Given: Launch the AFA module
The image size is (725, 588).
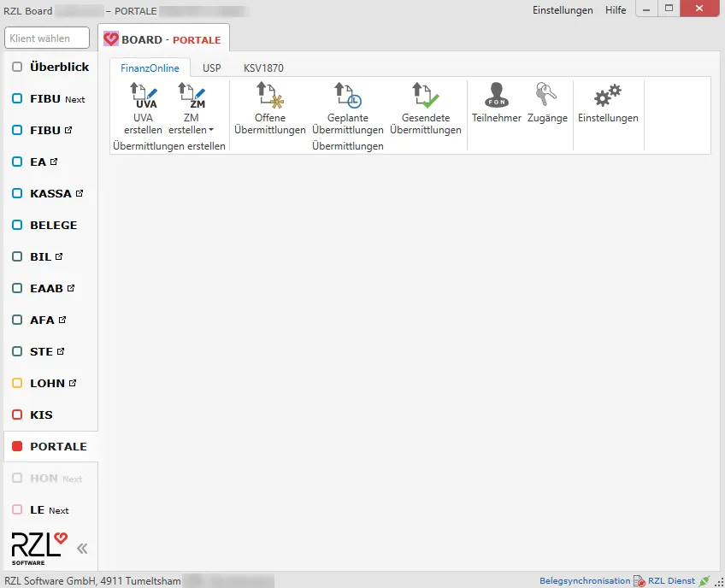Looking at the screenshot, I should tap(50, 320).
